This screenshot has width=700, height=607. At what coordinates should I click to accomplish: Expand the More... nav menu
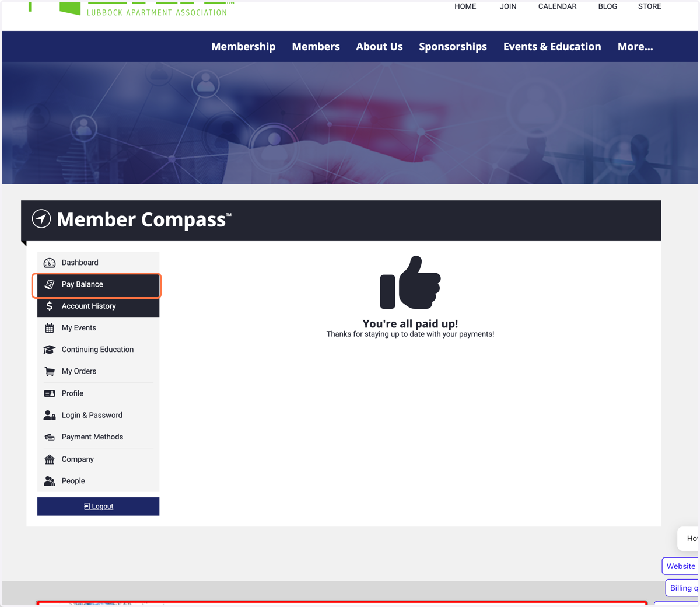point(635,47)
